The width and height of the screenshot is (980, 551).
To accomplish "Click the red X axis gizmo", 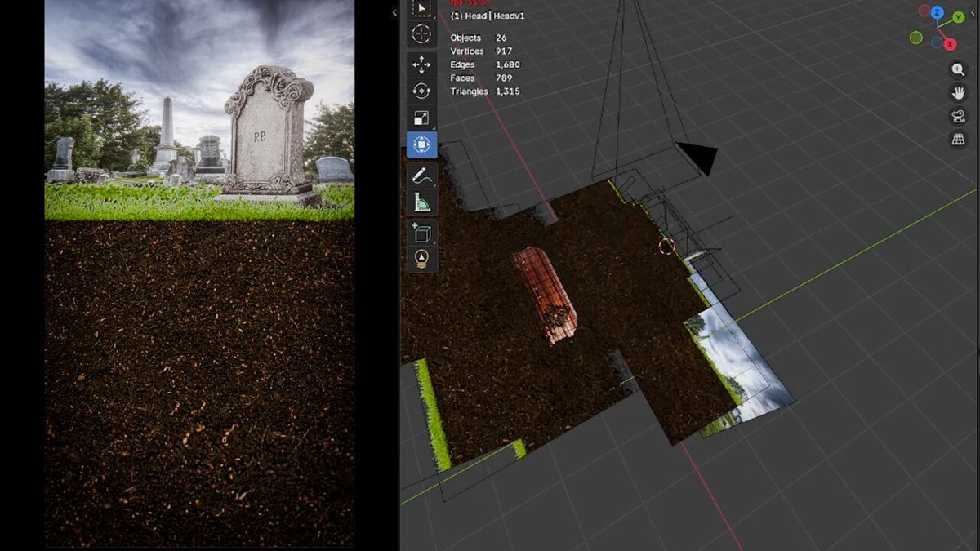I will [950, 43].
